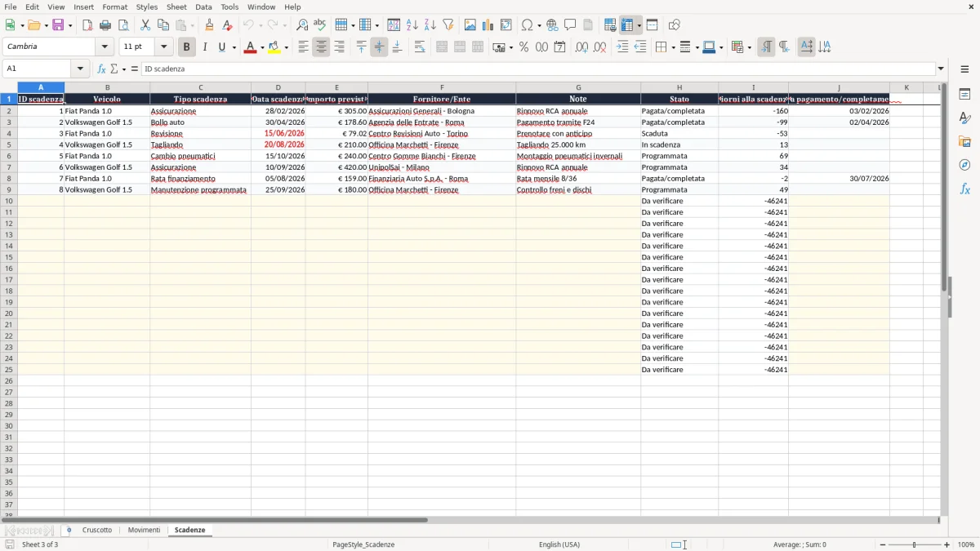Open Print Preview
This screenshot has width=980, height=551.
pyautogui.click(x=123, y=25)
